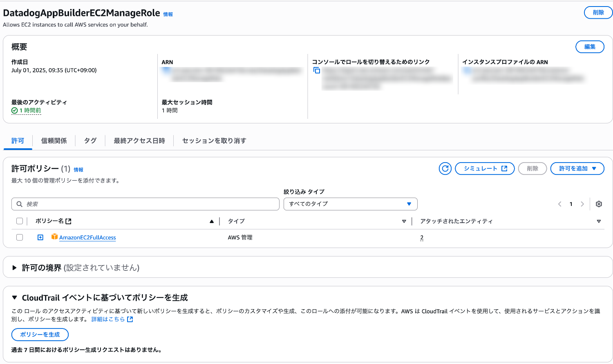Go to next page of policies
Viewport: 613px width, 364px height.
tap(582, 204)
